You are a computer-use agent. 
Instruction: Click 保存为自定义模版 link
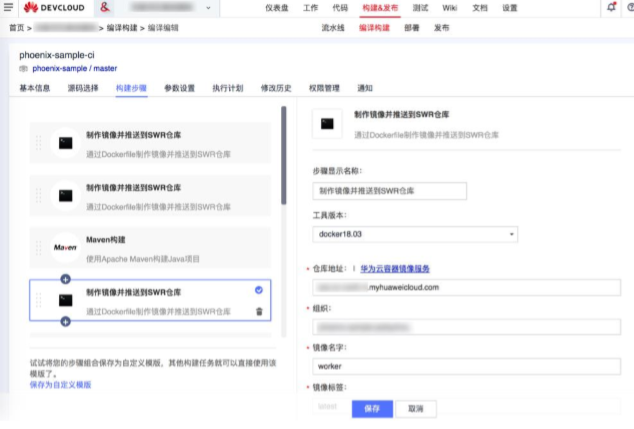point(60,385)
